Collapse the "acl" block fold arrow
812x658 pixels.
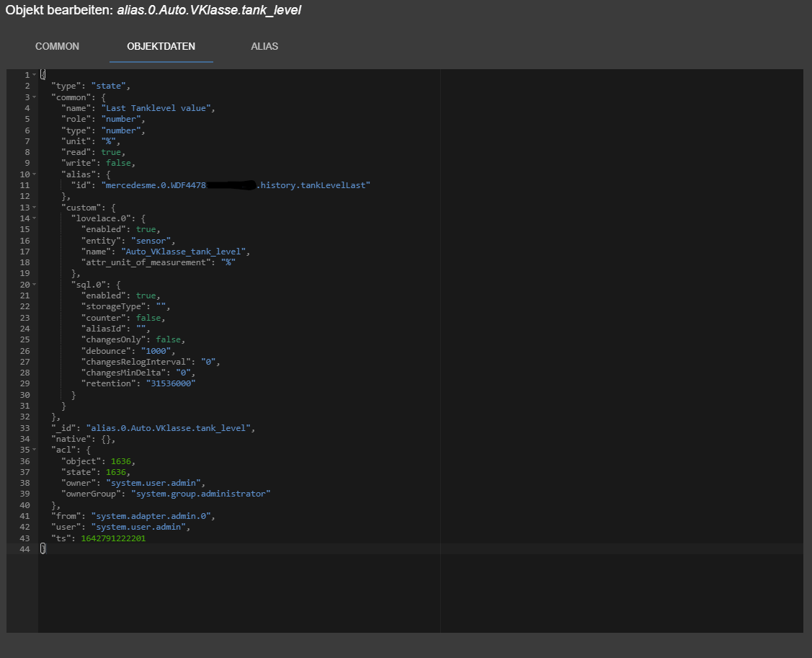click(34, 450)
